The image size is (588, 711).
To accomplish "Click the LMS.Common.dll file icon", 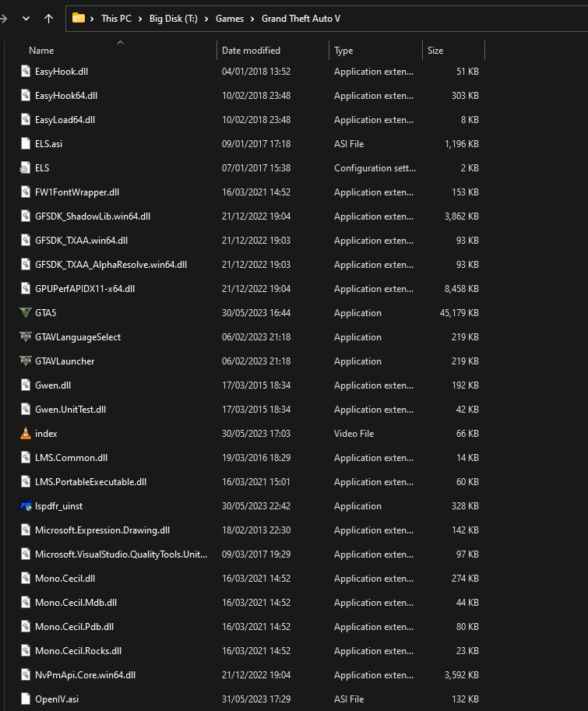I will tap(26, 458).
